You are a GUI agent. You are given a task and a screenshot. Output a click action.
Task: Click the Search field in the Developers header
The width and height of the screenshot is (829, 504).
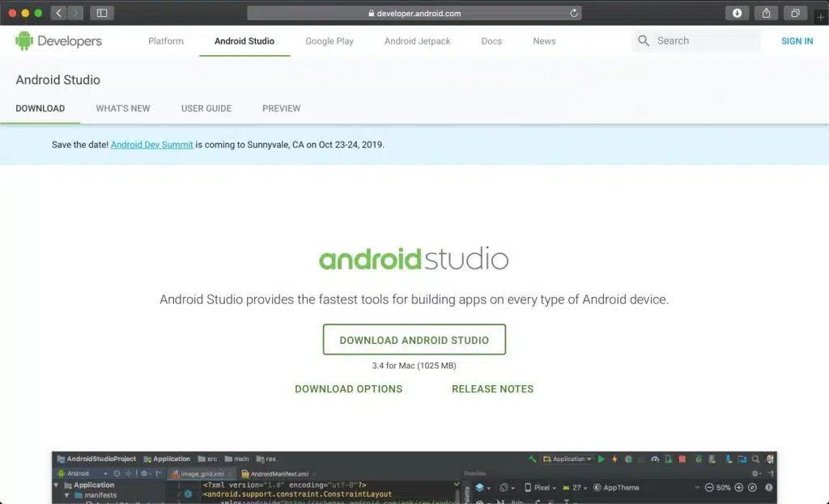(696, 40)
